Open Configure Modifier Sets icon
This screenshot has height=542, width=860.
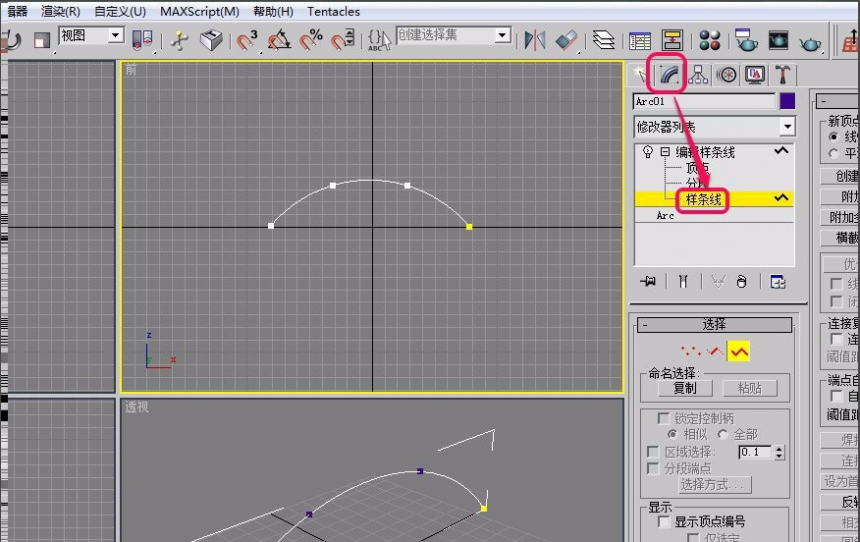pos(778,281)
